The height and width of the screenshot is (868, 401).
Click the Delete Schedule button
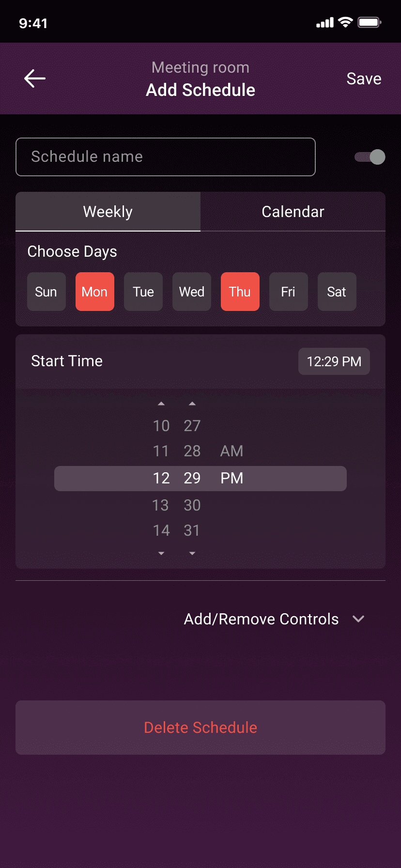[x=200, y=728]
